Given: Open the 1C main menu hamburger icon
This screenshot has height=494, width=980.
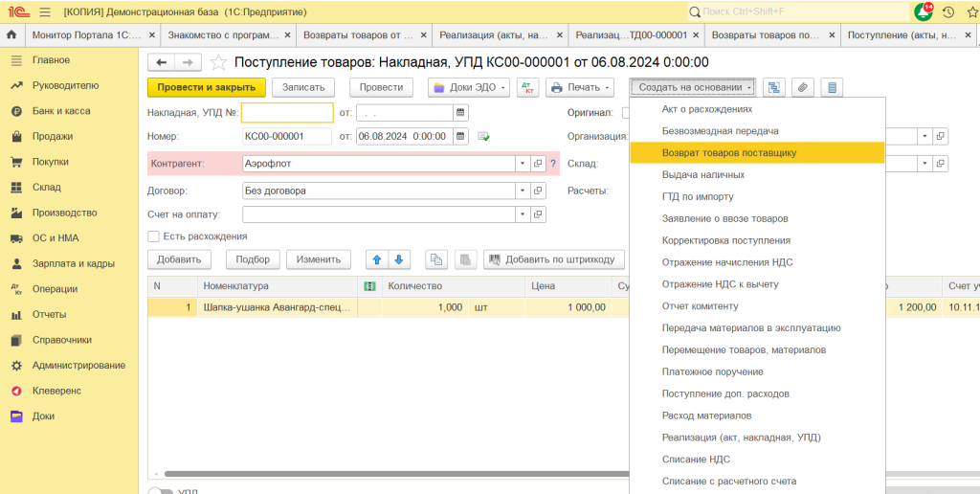Looking at the screenshot, I should tap(45, 11).
